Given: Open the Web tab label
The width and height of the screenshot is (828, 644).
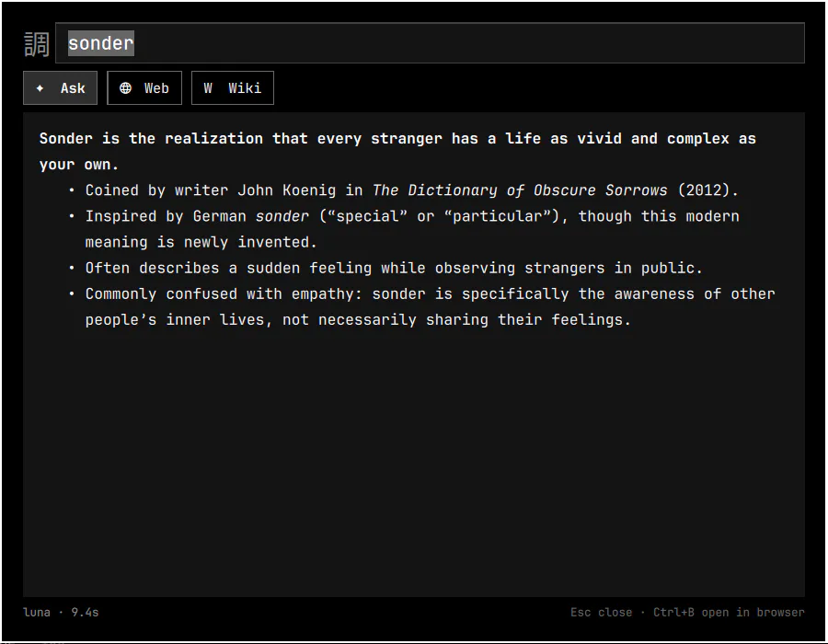Looking at the screenshot, I should 156,88.
